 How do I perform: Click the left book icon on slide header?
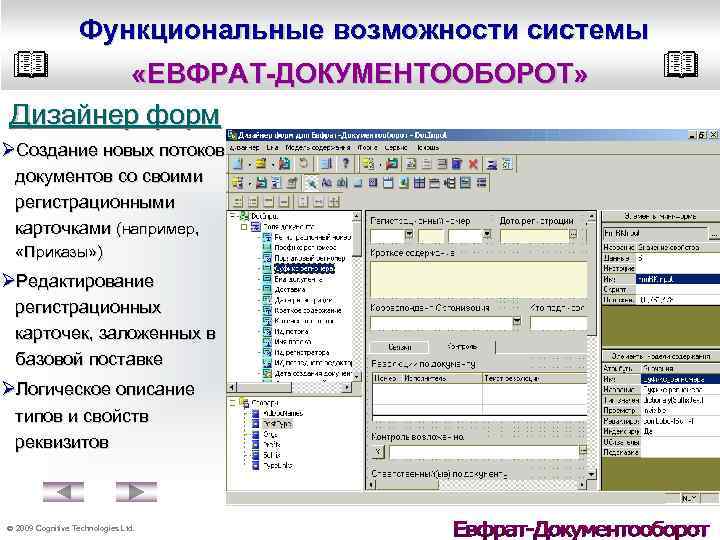pyautogui.click(x=31, y=64)
